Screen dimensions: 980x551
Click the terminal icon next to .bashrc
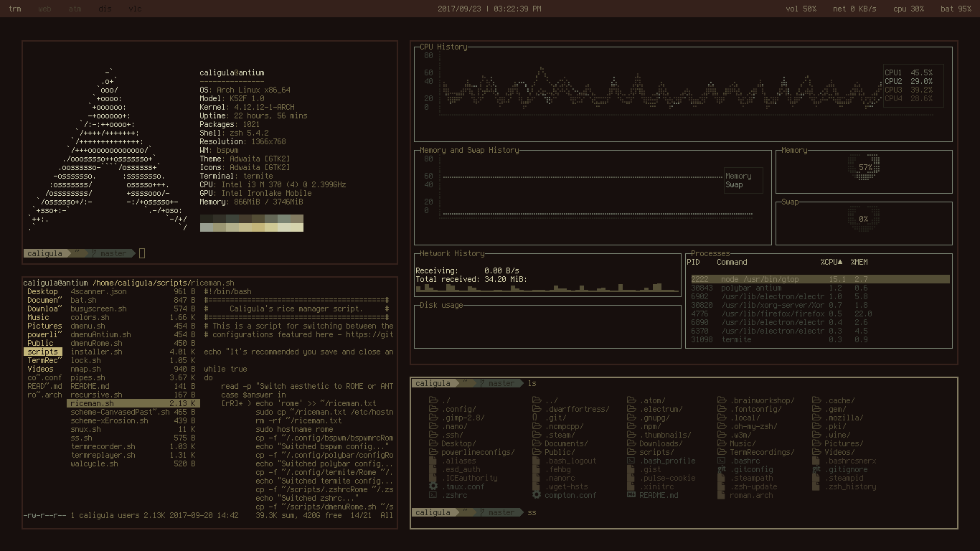(722, 461)
